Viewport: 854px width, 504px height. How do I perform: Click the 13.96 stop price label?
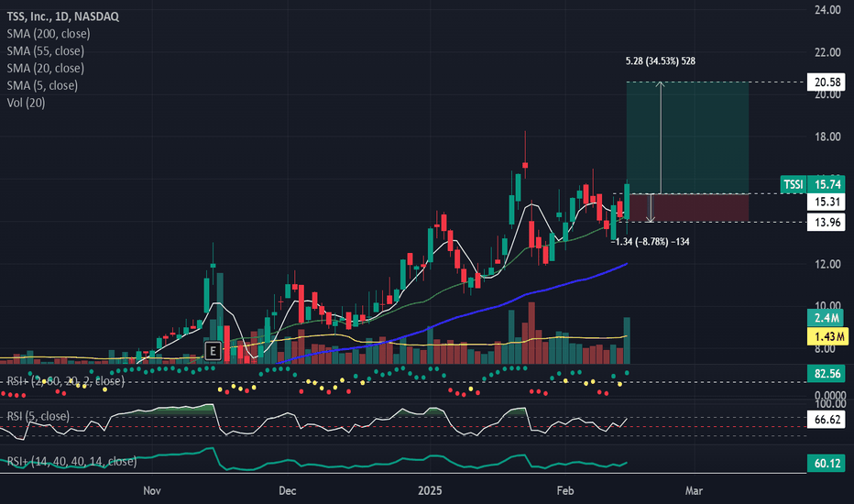pos(827,223)
